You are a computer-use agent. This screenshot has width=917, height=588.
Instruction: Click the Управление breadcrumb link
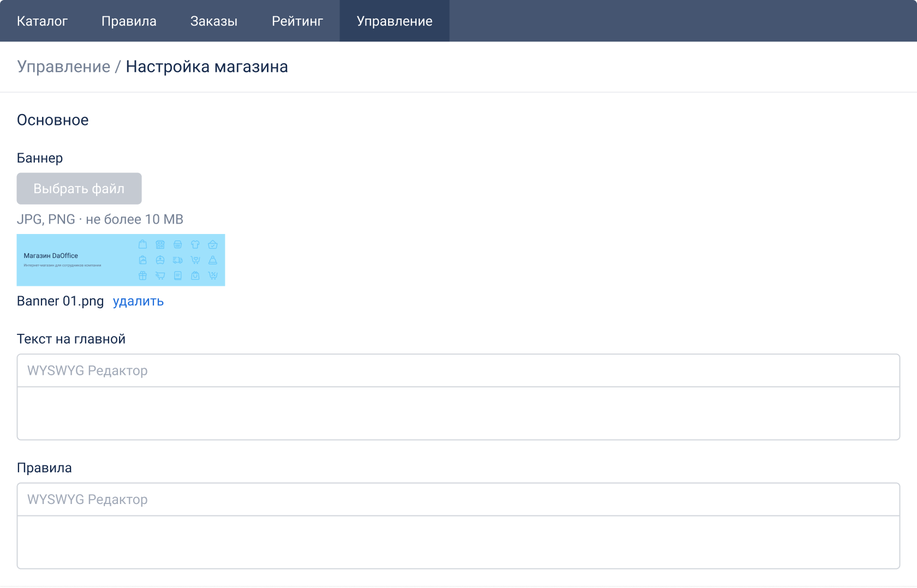pyautogui.click(x=64, y=67)
